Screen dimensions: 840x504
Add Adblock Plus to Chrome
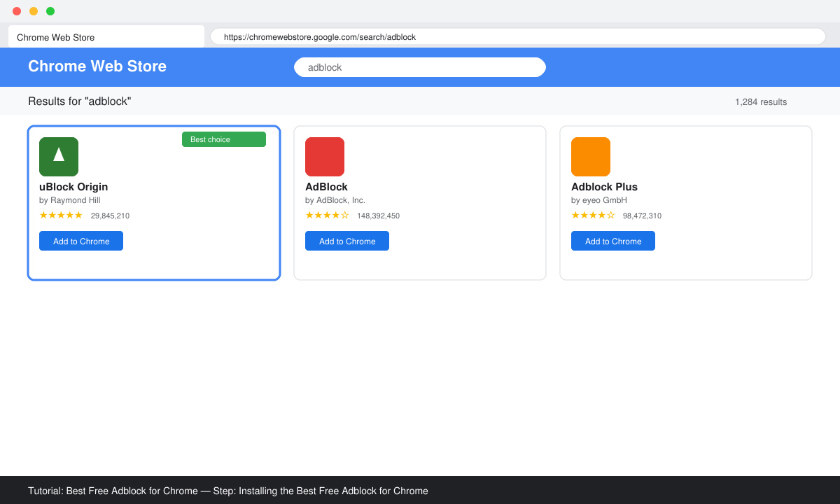613,241
